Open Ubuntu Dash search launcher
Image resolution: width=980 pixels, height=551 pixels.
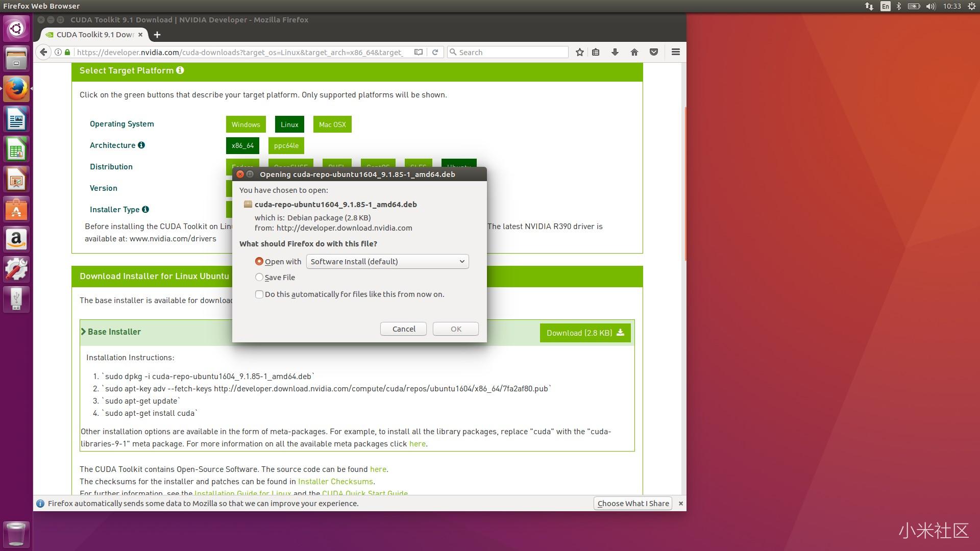pyautogui.click(x=16, y=29)
